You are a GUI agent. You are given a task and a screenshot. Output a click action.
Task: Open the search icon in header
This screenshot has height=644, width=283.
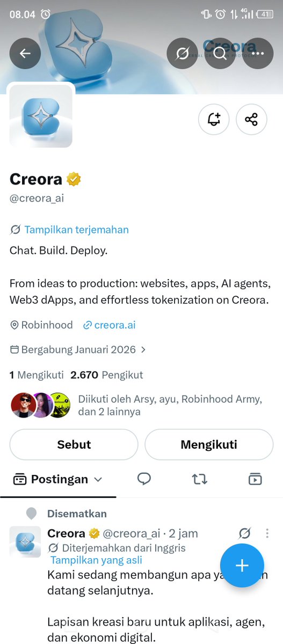[220, 53]
